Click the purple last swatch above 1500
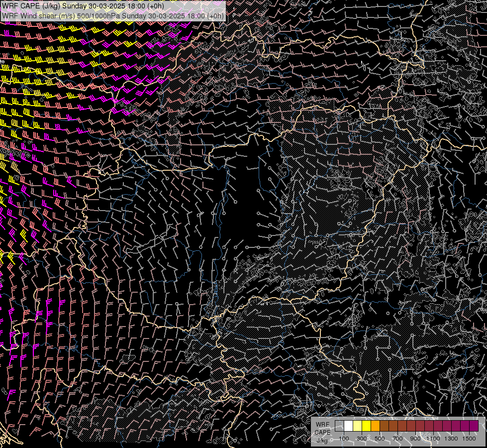The height and width of the screenshot is (448, 487). coord(474,426)
